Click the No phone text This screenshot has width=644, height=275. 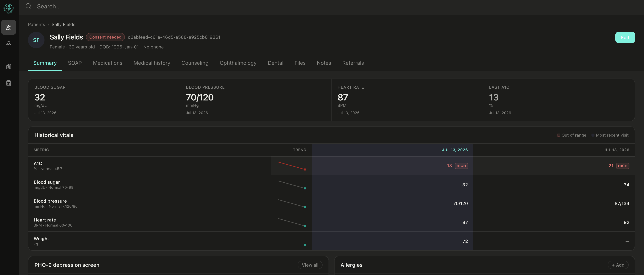153,47
